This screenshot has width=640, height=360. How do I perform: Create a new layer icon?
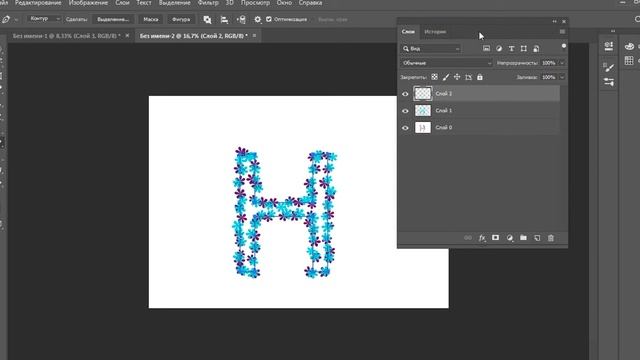[537, 238]
